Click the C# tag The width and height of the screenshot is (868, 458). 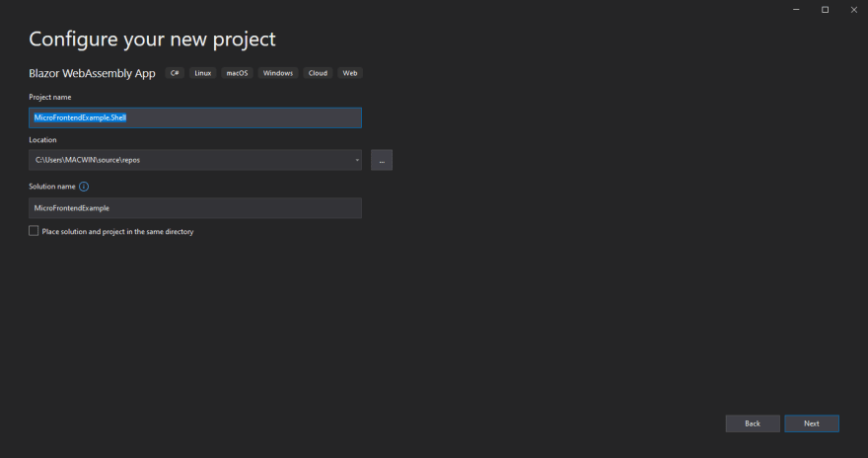point(175,73)
